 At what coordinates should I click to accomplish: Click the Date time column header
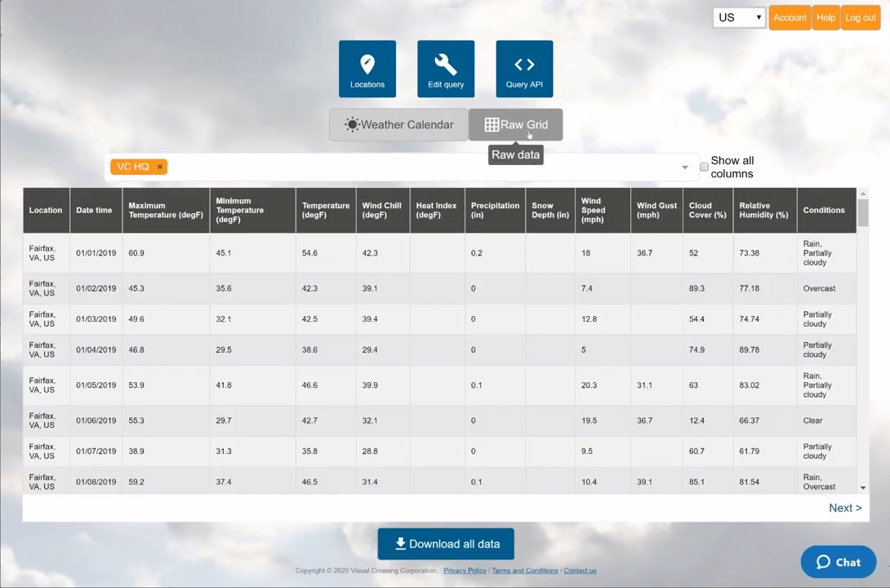pos(94,211)
